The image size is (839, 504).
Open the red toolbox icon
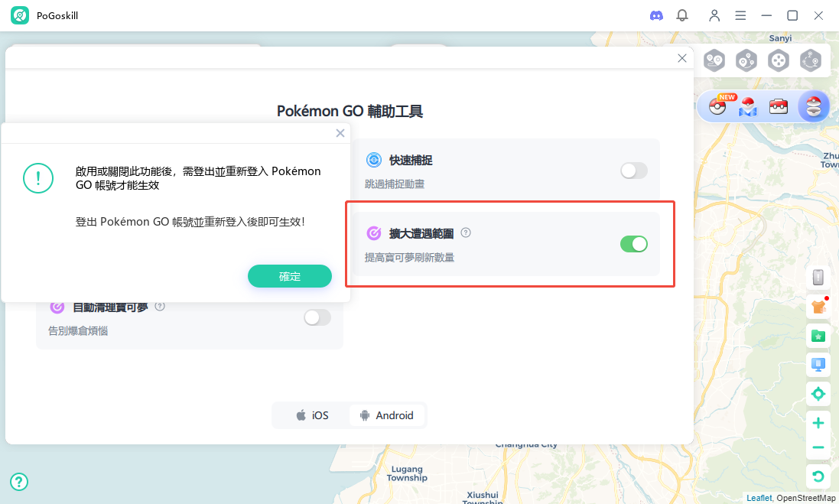[779, 106]
